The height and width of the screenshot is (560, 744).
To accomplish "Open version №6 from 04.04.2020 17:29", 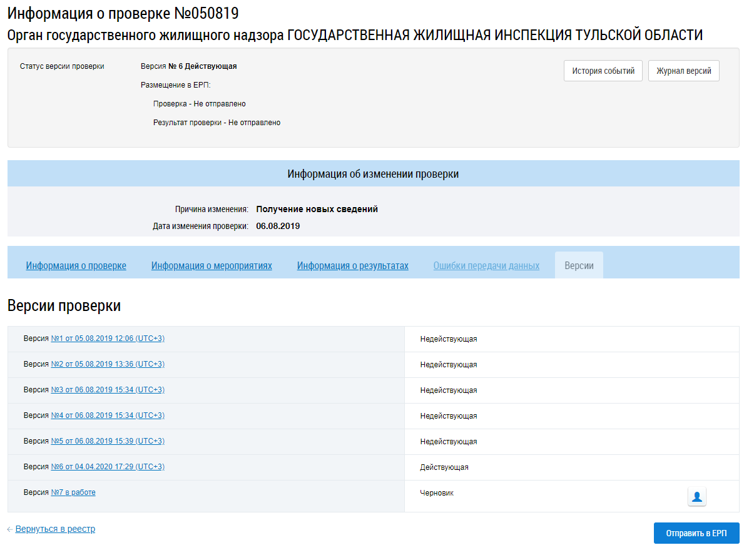I will click(108, 467).
